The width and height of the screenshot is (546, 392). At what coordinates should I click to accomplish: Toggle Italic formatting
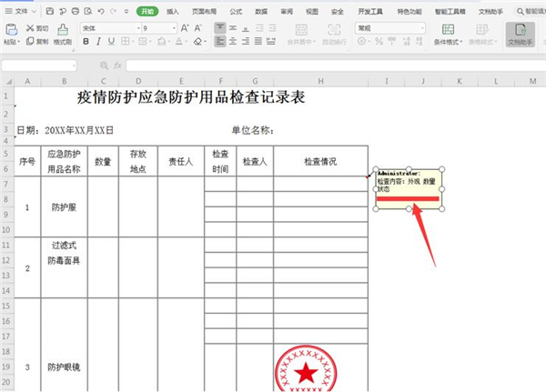(x=100, y=42)
